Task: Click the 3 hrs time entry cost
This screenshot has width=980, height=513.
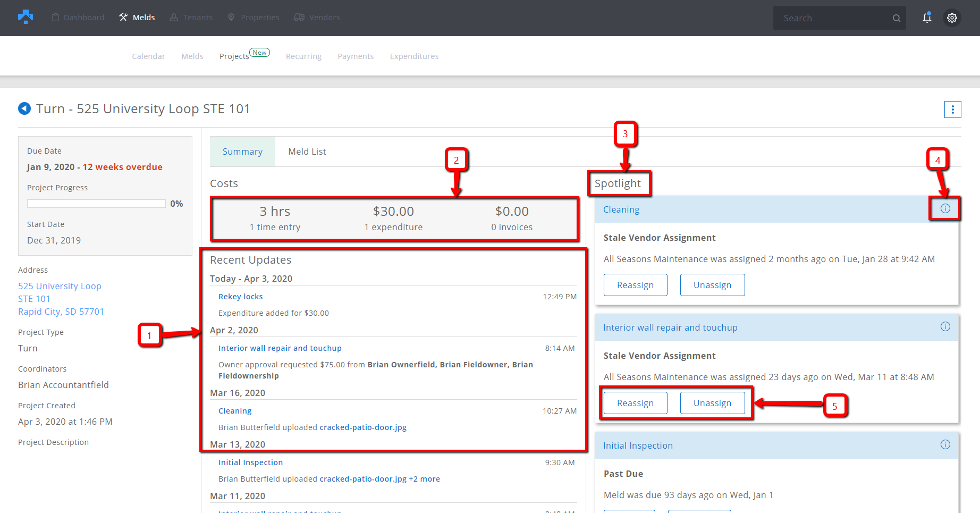Action: click(275, 218)
